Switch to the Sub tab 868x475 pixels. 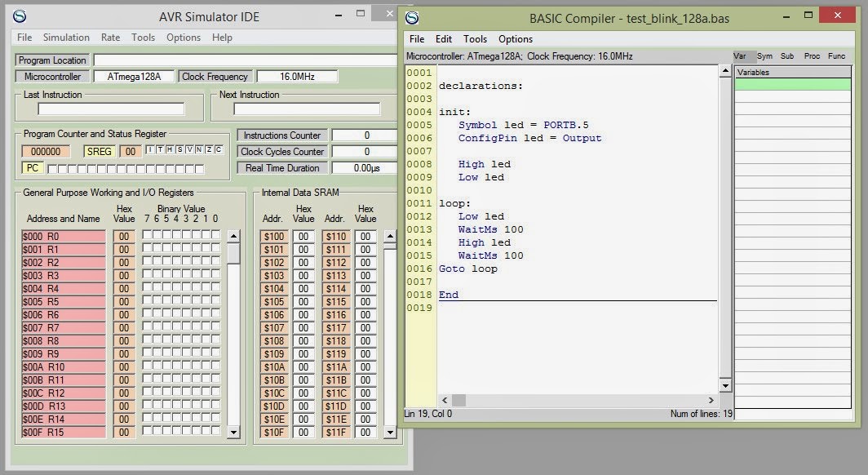787,56
